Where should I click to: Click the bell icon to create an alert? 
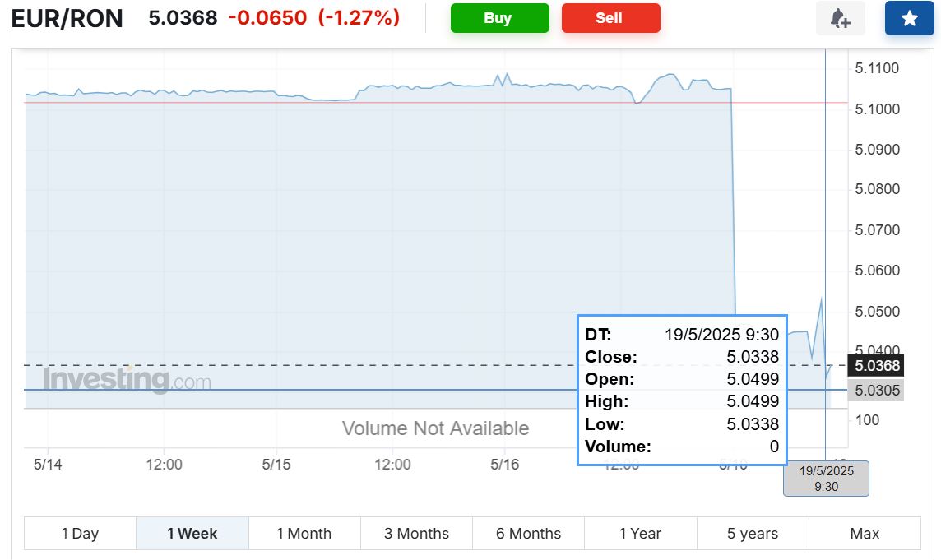click(840, 18)
